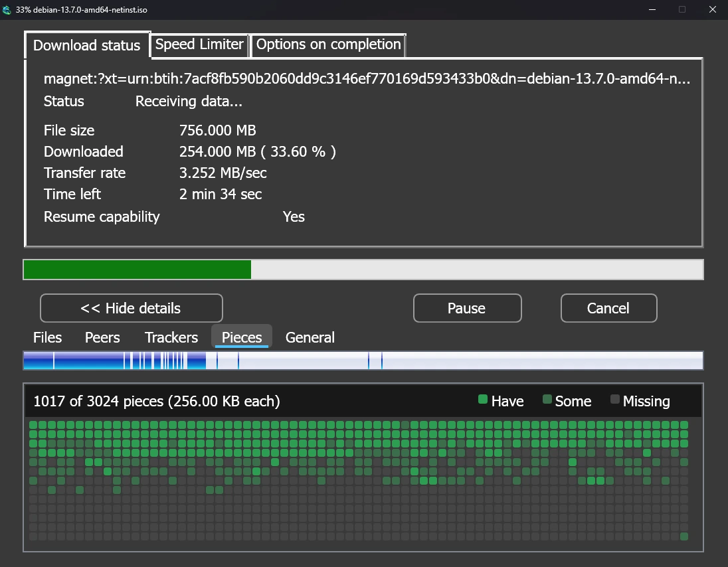Click the window title '33% debian-13.7.0-amd64-netinst.iso'
Image resolution: width=728 pixels, height=567 pixels.
tap(81, 10)
